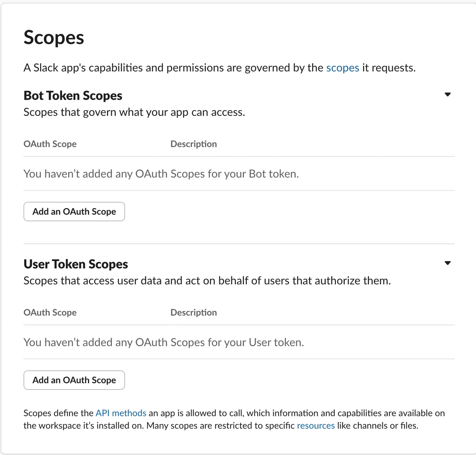This screenshot has width=476, height=455.
Task: Collapse the User Token Scopes section arrow
Action: click(447, 263)
